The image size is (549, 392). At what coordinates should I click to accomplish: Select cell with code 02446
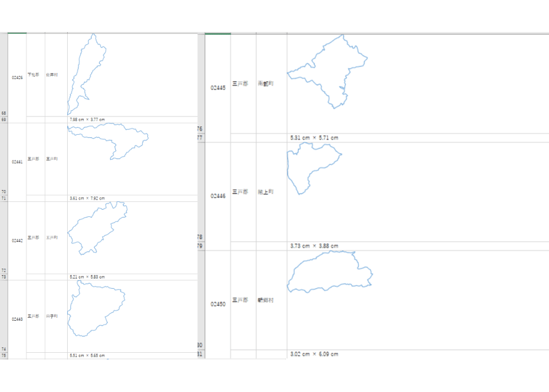click(x=218, y=196)
